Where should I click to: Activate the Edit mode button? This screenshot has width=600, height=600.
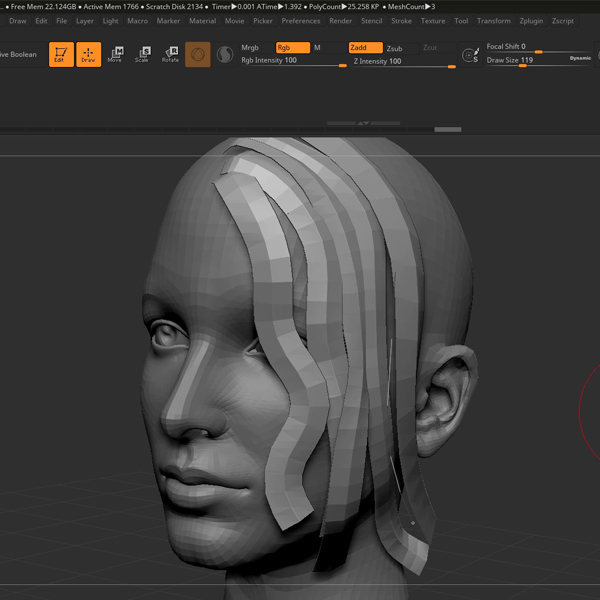point(61,55)
